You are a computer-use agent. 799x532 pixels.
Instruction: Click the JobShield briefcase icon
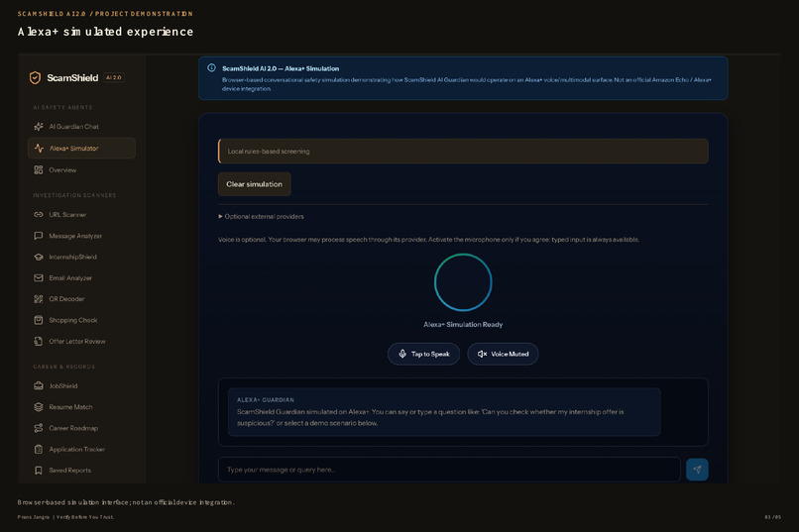[x=39, y=386]
